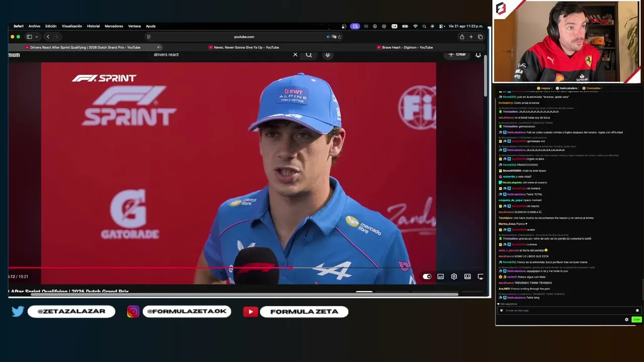Open the emoji picker in chat input

(x=637, y=311)
